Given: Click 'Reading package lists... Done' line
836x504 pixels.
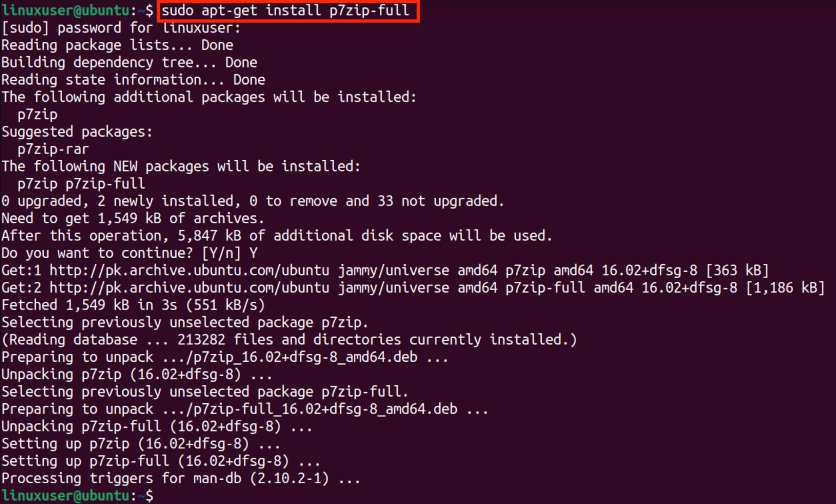Looking at the screenshot, I should coord(118,45).
